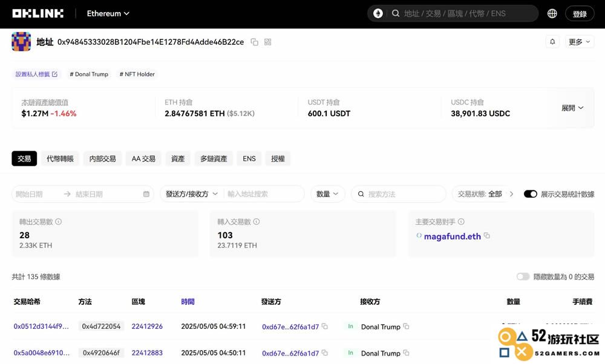Open the AA 交易 tab

(143, 158)
